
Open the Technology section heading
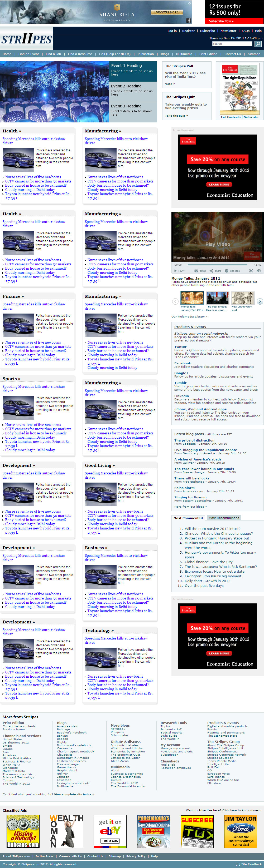click(x=99, y=630)
